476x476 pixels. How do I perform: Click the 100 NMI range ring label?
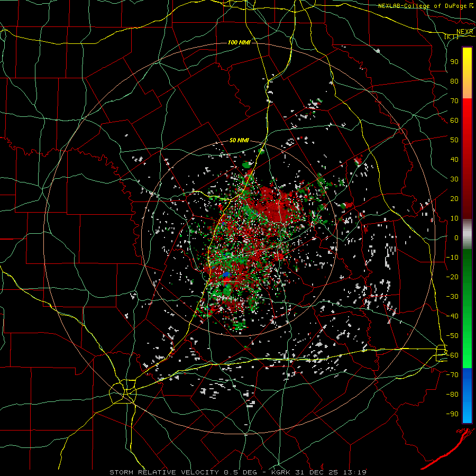239,42
